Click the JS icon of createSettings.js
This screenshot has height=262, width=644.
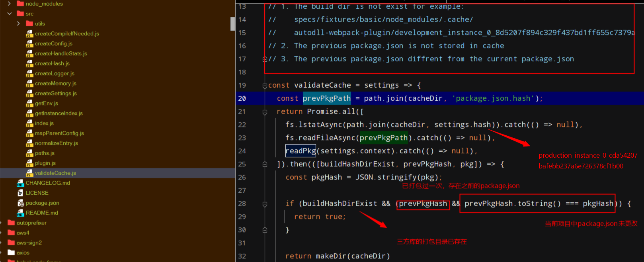point(29,93)
